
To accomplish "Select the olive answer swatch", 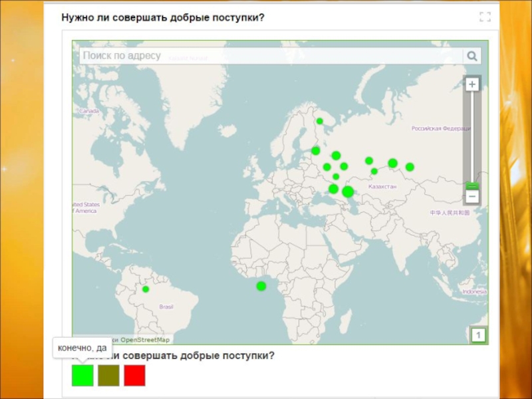I will (108, 376).
